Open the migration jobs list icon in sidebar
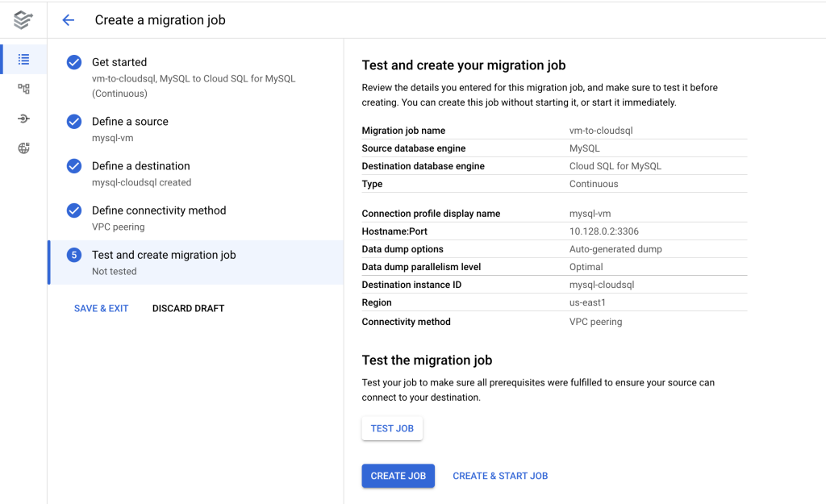 [x=23, y=60]
